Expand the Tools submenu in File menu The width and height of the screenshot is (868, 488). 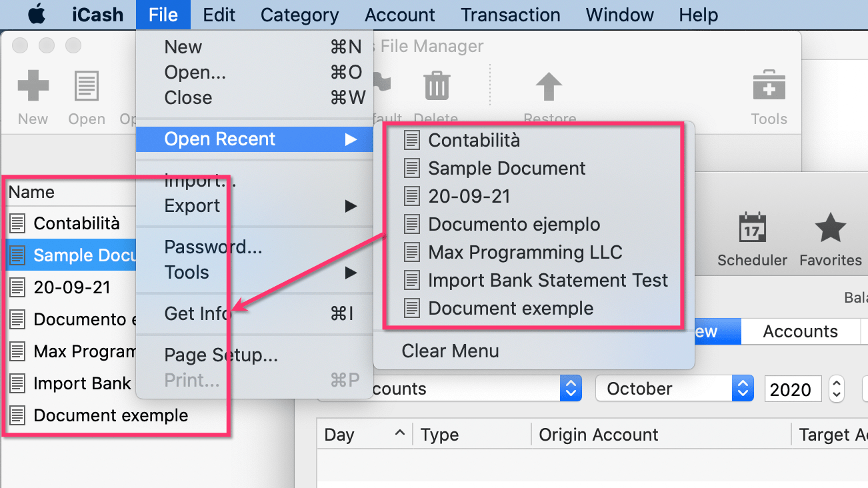[254, 273]
